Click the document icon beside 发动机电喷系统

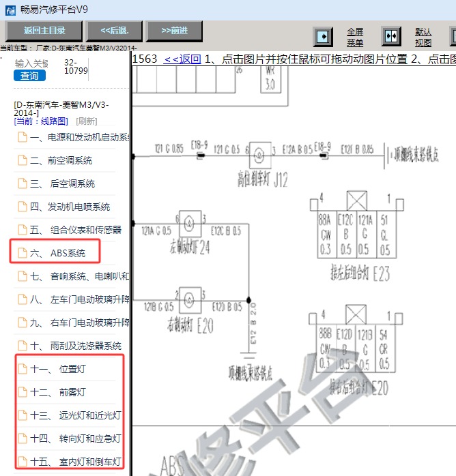point(22,207)
